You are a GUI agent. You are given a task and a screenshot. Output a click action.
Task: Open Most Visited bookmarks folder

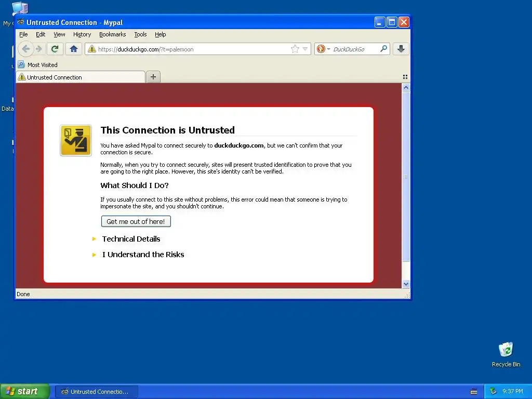[37, 65]
